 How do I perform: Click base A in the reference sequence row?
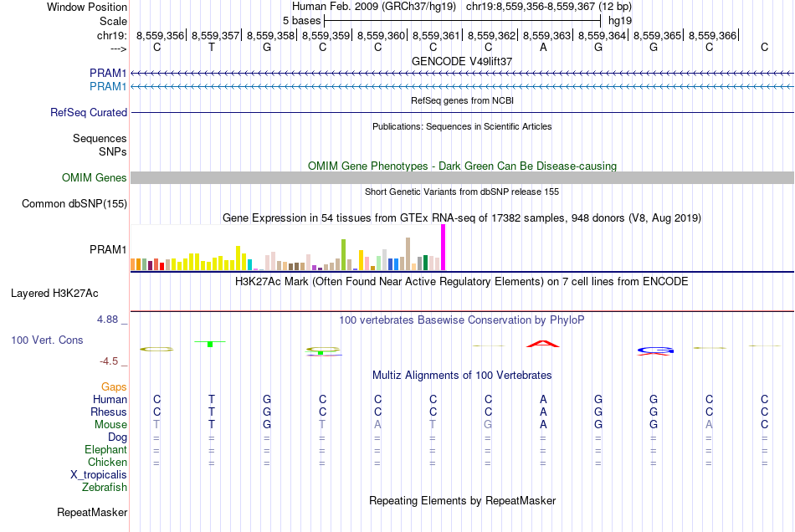543,48
